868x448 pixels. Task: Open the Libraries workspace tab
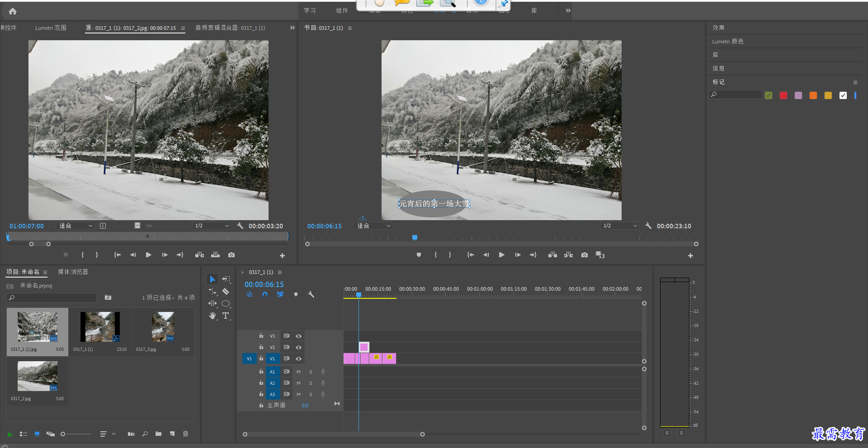point(534,10)
